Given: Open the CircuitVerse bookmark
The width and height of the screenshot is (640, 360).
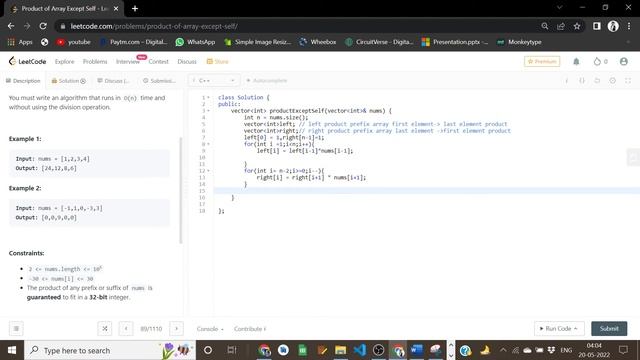Looking at the screenshot, I should click(379, 42).
